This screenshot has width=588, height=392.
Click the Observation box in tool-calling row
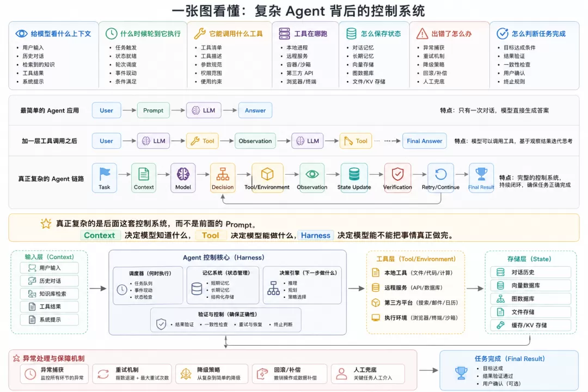[255, 141]
